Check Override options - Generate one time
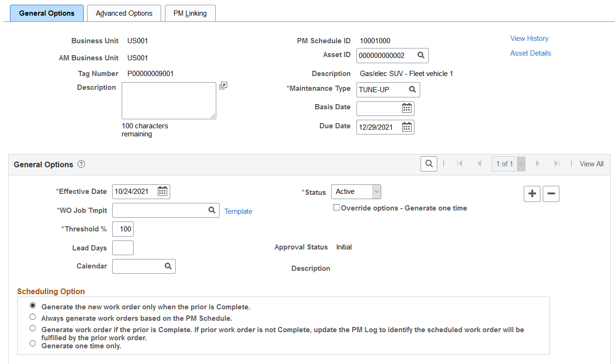Screen dimensions: 615x364 (336, 208)
